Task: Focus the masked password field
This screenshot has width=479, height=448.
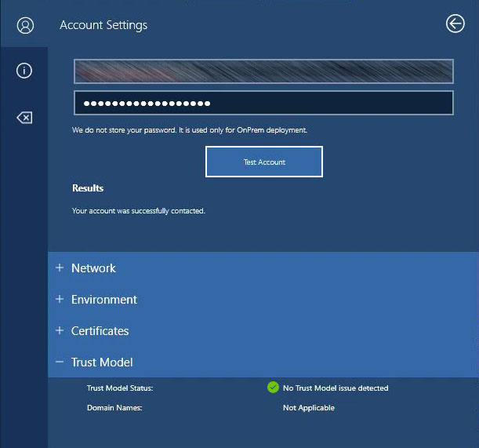Action: tap(263, 104)
